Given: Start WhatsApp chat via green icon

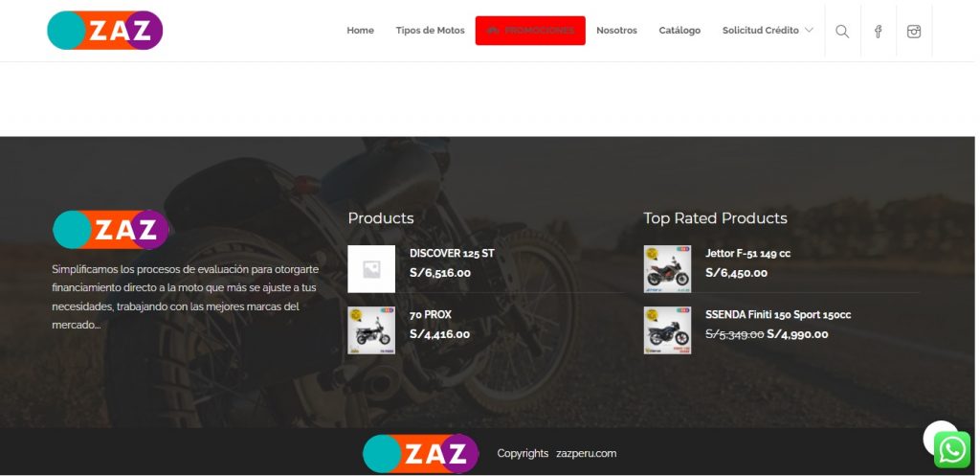Looking at the screenshot, I should (952, 450).
